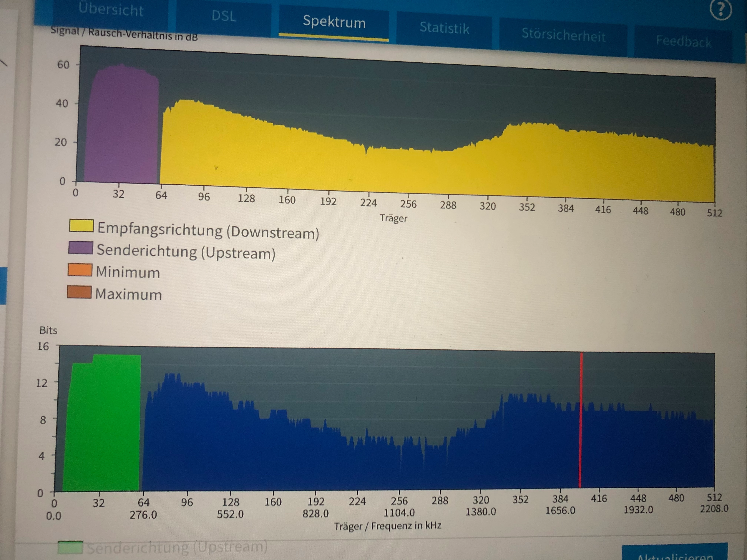Switch to the Feedback tab

(x=683, y=41)
